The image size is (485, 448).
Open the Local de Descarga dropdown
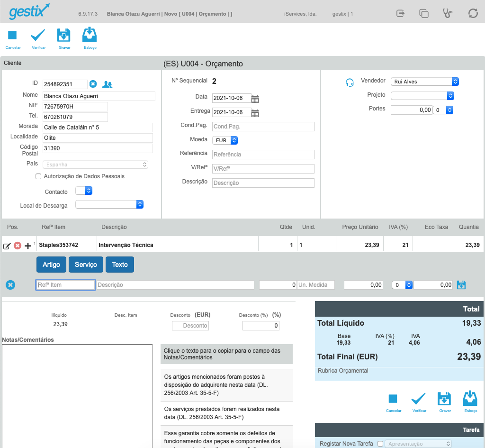coord(109,204)
